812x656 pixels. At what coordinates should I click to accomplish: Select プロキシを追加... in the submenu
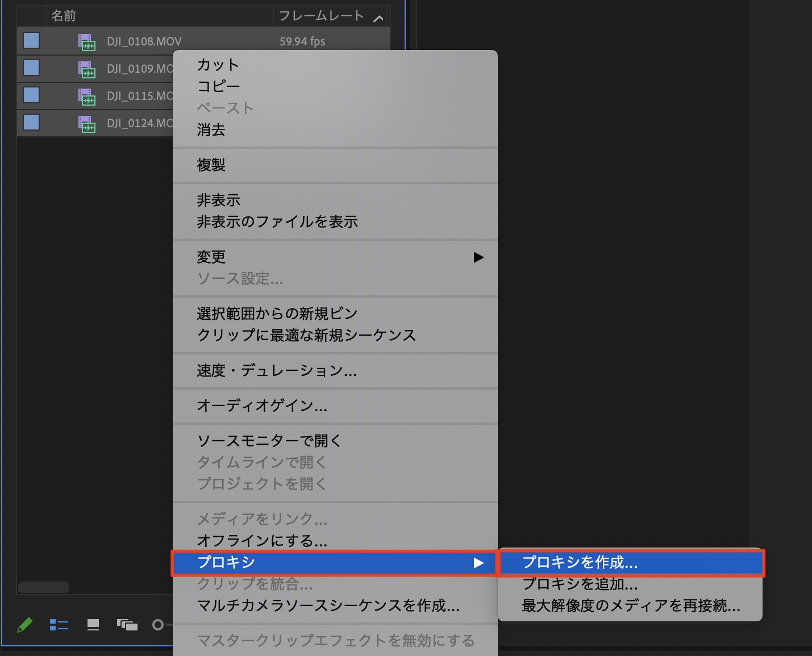[580, 584]
